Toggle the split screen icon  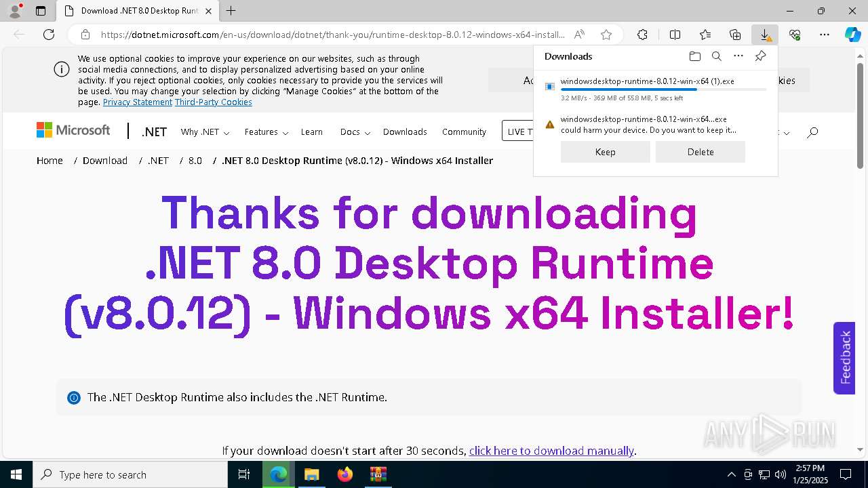[x=675, y=35]
